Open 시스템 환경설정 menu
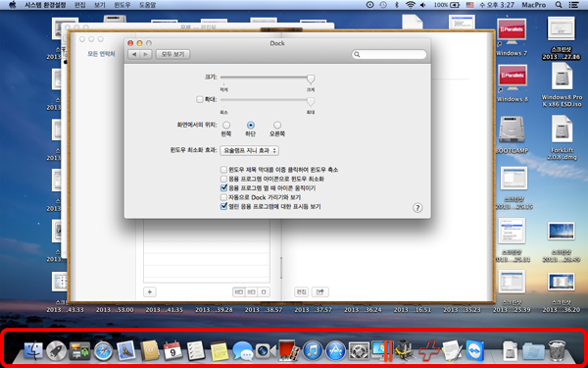Image resolution: width=588 pixels, height=368 pixels. (45, 5)
